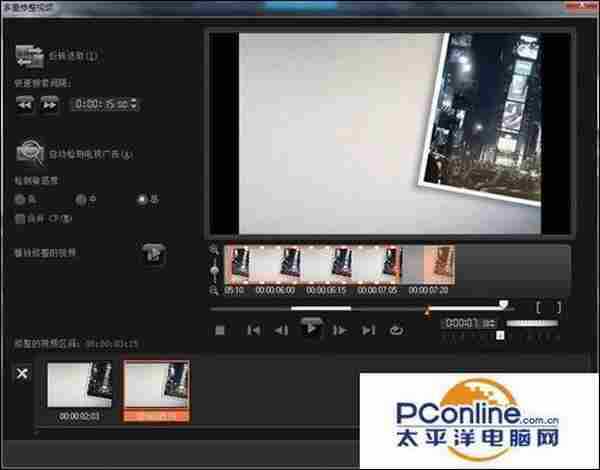The height and width of the screenshot is (470, 600).
Task: Play the trimmed video
Action: [153, 254]
